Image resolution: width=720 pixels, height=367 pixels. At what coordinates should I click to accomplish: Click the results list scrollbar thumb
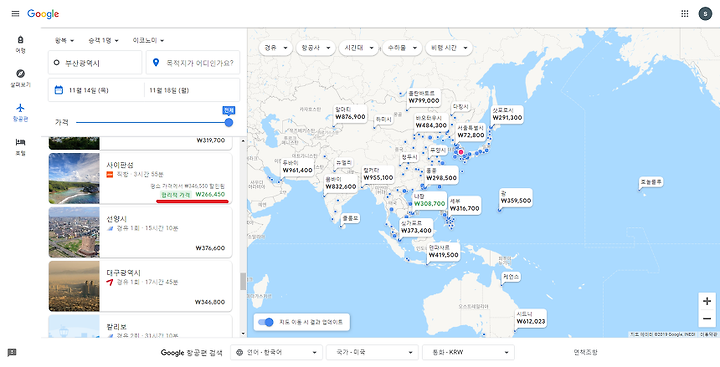(x=242, y=281)
